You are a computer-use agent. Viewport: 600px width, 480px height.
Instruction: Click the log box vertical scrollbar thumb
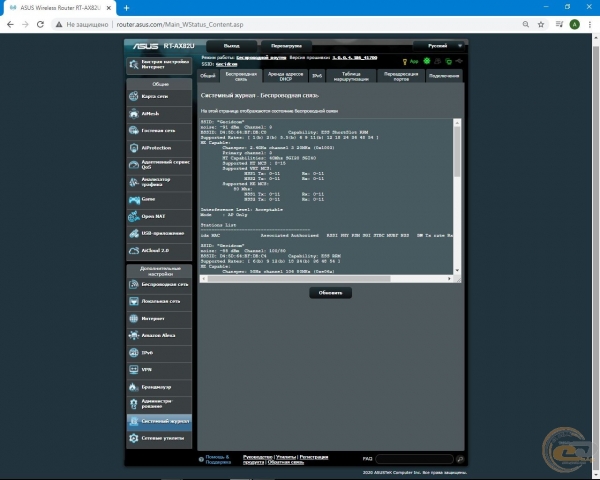coord(457,151)
